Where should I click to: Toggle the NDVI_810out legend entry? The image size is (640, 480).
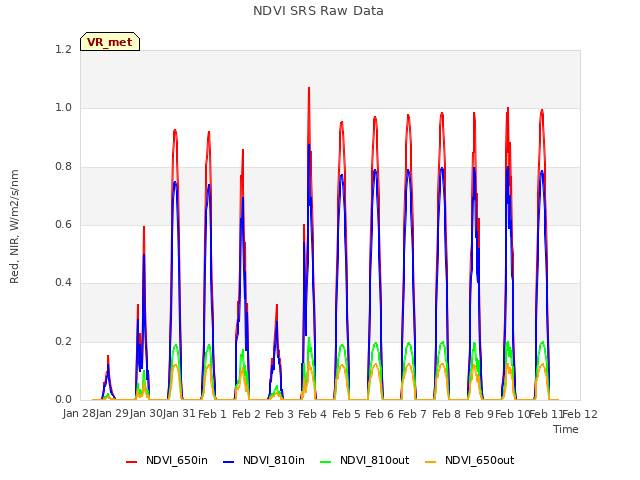tap(364, 460)
